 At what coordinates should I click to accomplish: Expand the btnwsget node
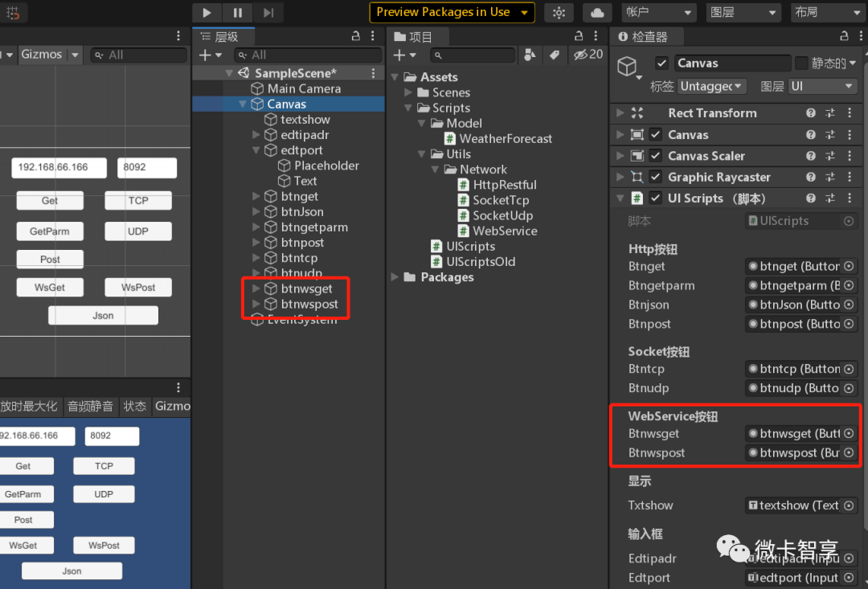(256, 288)
